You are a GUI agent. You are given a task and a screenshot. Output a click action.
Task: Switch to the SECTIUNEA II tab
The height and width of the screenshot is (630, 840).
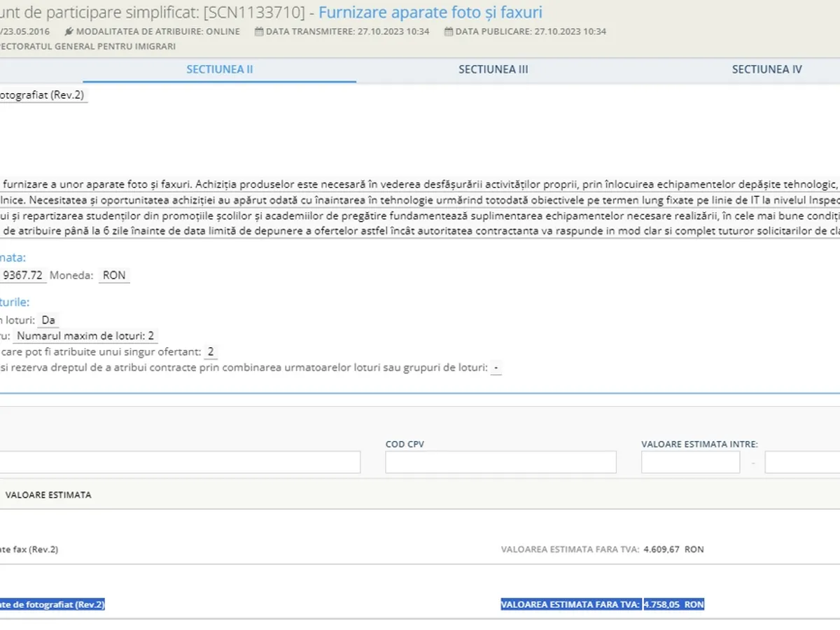[x=219, y=69]
